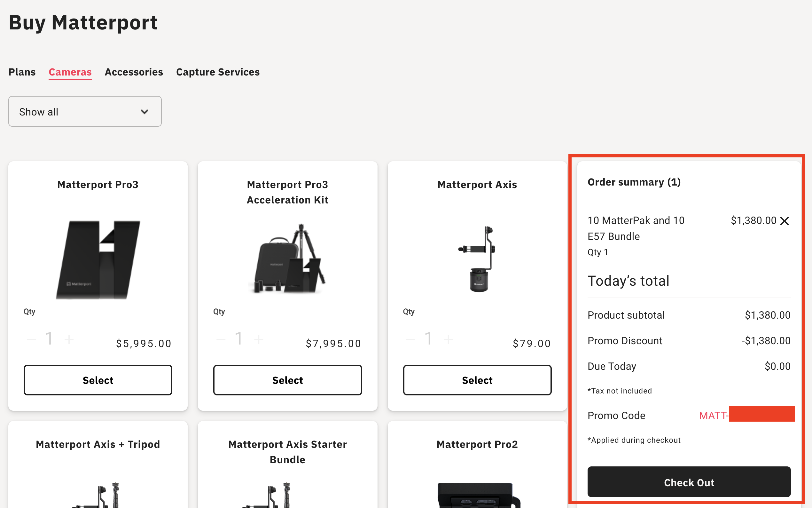The height and width of the screenshot is (508, 812).
Task: Switch to the Plans tab
Action: [x=22, y=72]
